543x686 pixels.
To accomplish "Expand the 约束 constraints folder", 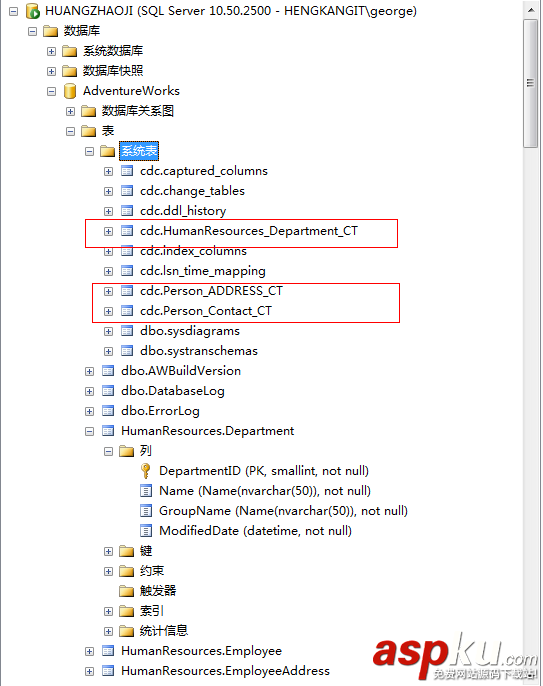I will click(x=109, y=572).
